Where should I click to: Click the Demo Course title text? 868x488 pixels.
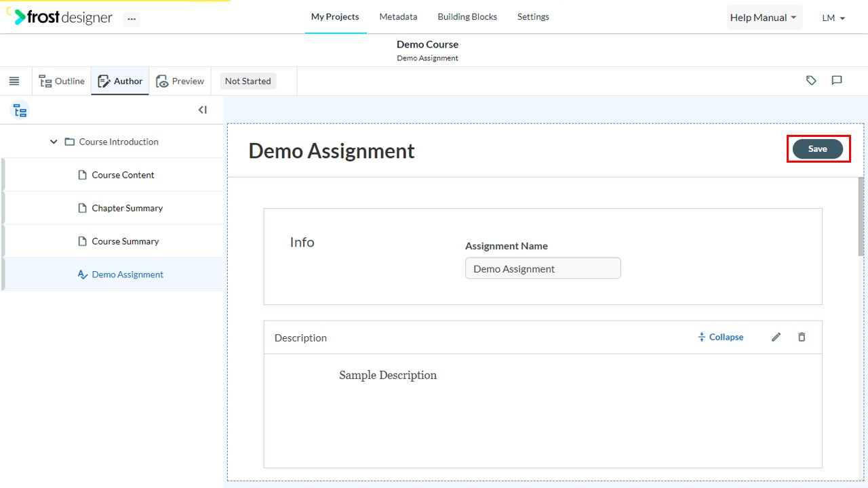[427, 44]
